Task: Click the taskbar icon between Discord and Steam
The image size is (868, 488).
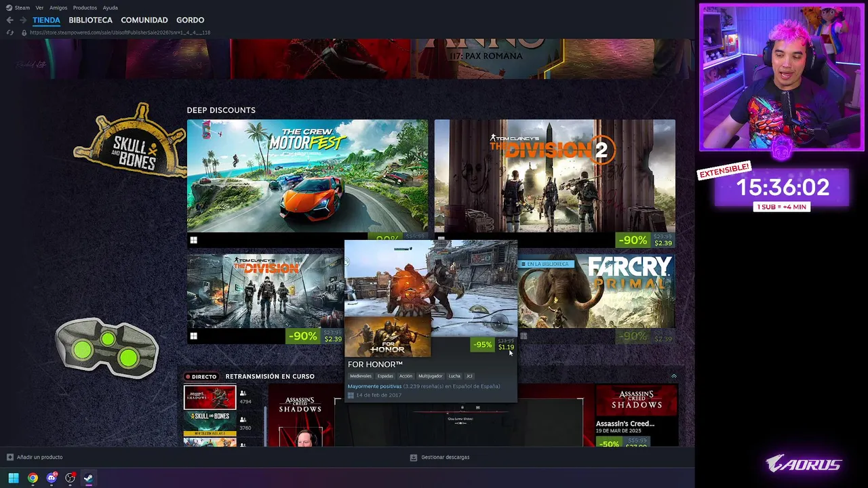Action: 70,478
